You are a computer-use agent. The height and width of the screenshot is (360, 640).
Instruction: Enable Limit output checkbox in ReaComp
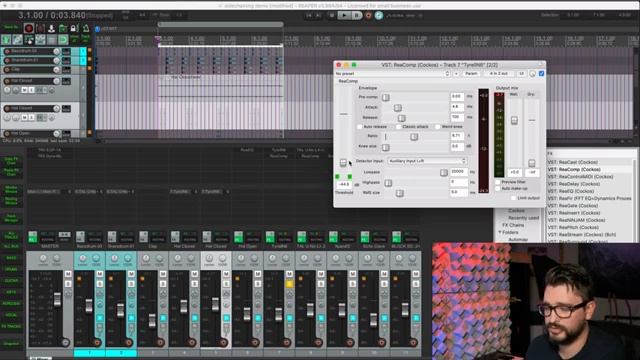coord(513,198)
